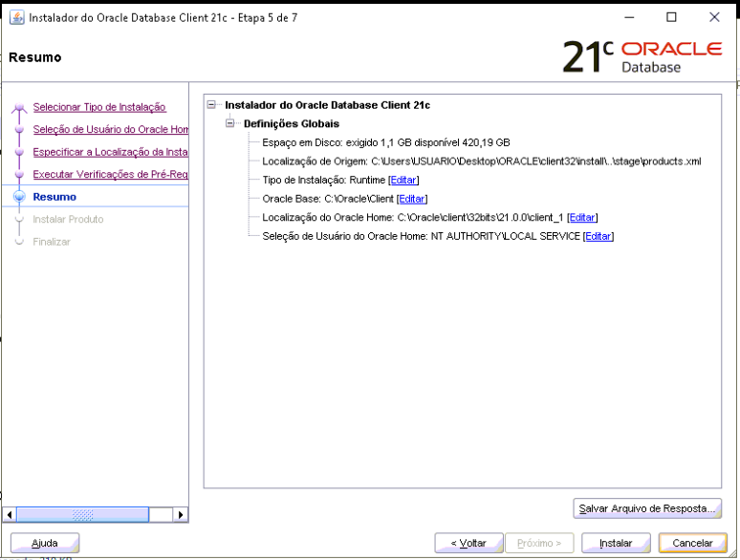
Task: Open Executar Verificações de Pré-Requisitos step
Action: tap(111, 174)
